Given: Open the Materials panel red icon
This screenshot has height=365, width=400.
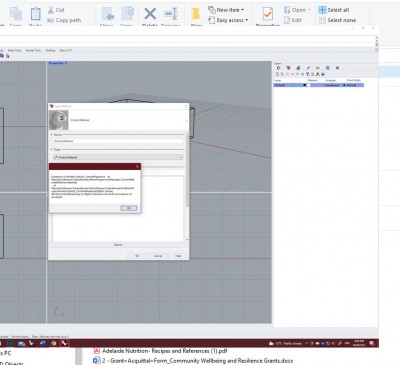Looking at the screenshot, I should tap(288, 68).
